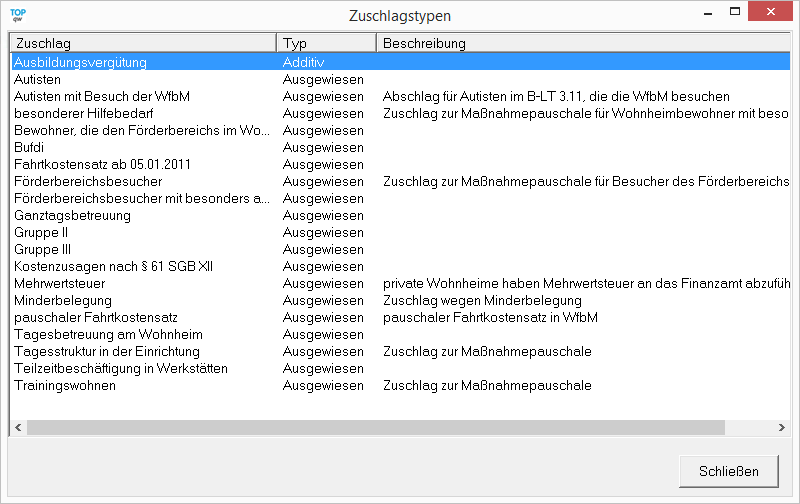Select the Gruppe II row
This screenshot has height=504, width=800.
[x=41, y=232]
